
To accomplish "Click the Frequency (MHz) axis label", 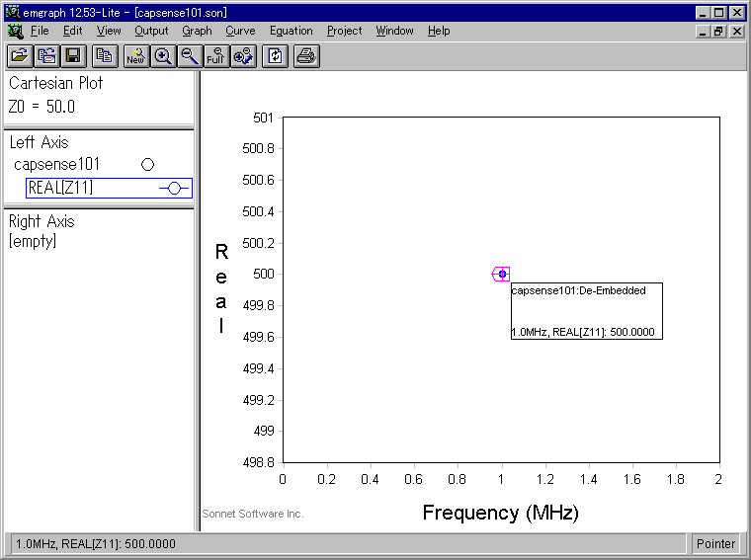I will [x=501, y=513].
